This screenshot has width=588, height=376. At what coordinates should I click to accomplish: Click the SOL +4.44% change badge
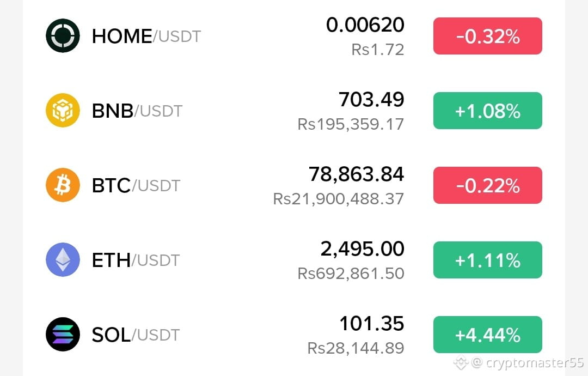(487, 335)
